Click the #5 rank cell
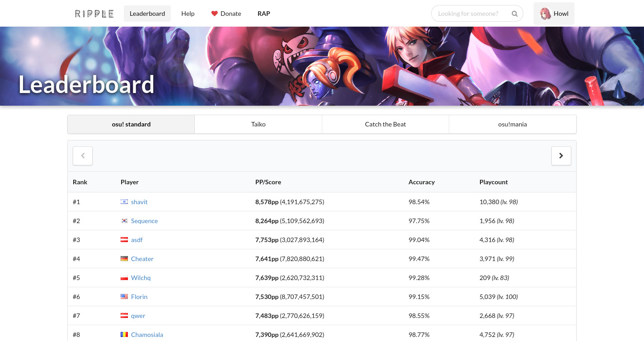This screenshot has height=341, width=644. [76, 278]
